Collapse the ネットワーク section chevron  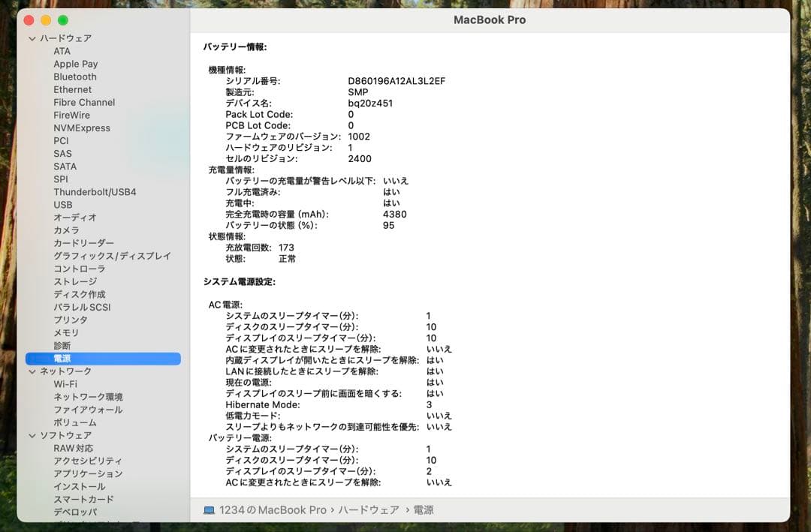pyautogui.click(x=32, y=371)
